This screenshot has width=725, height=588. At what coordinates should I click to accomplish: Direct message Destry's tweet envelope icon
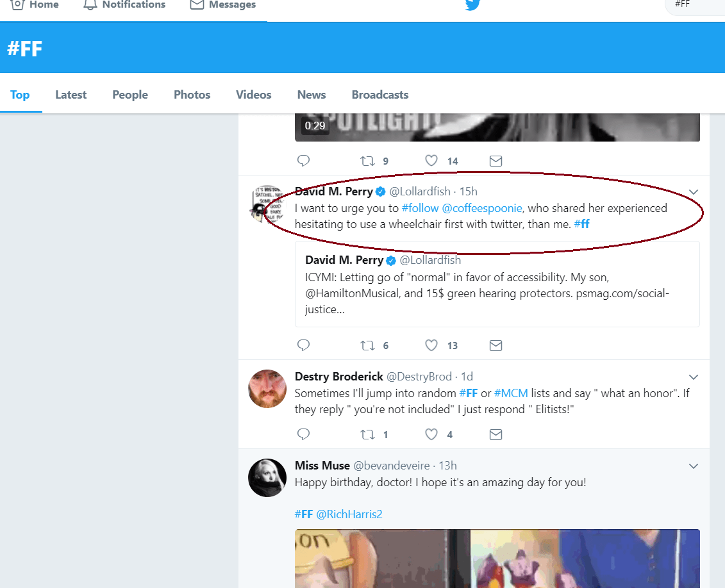click(x=496, y=435)
